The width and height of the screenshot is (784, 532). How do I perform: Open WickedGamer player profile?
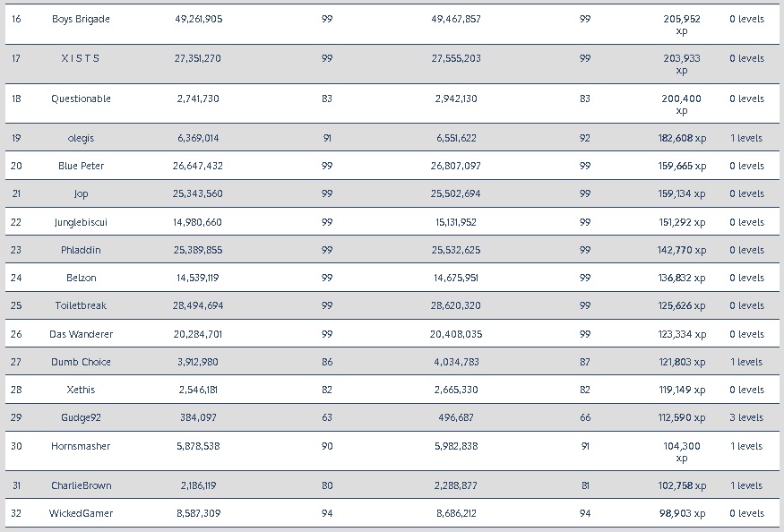pos(81,513)
